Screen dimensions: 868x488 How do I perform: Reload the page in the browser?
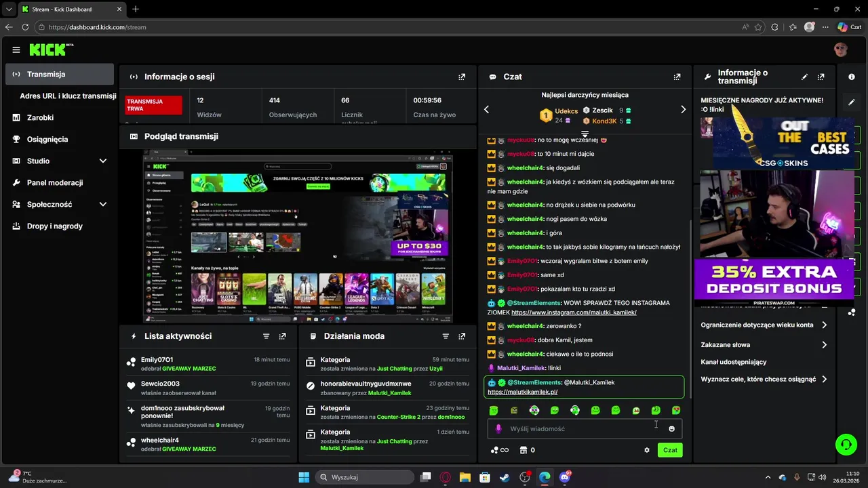[25, 27]
